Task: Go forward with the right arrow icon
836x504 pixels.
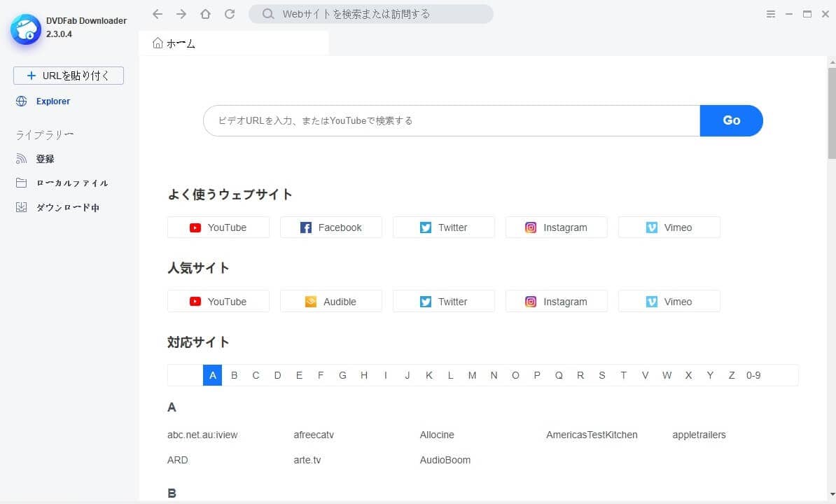Action: pos(181,14)
